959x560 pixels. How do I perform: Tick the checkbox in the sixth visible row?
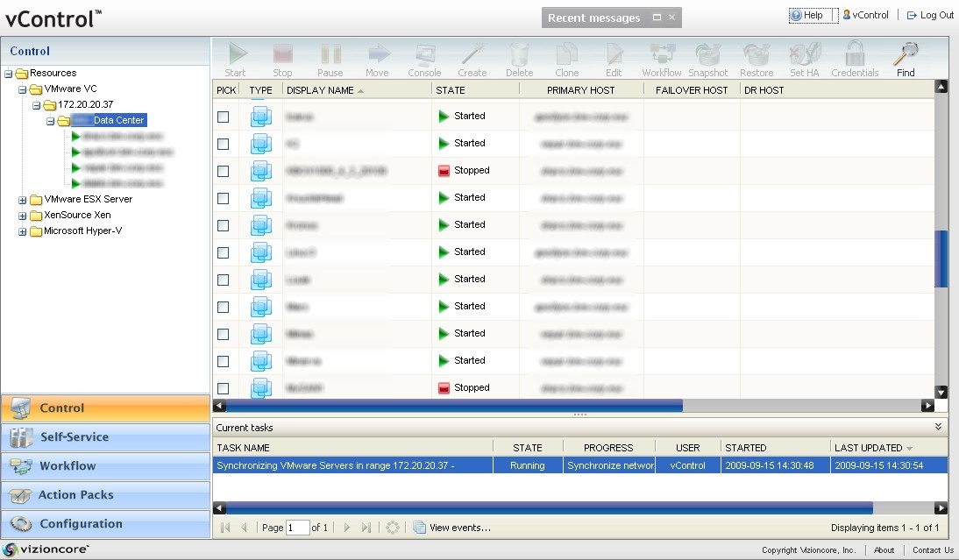(x=224, y=252)
